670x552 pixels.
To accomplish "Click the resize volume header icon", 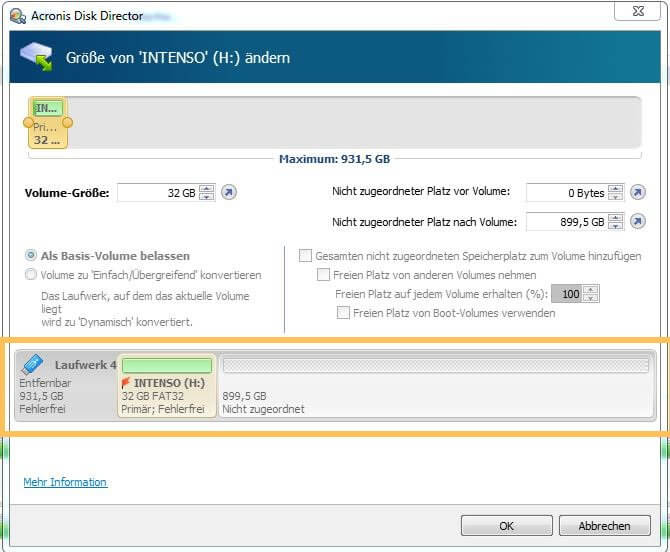I will point(38,58).
